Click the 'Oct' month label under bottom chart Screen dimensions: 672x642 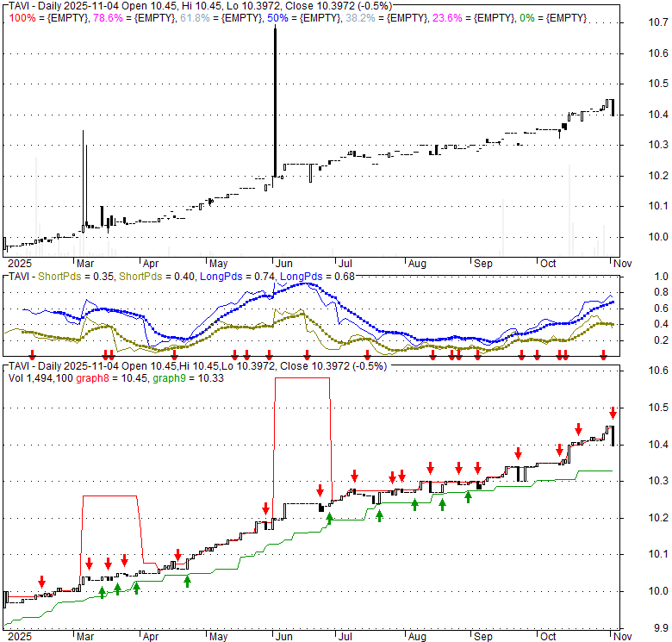[x=548, y=637]
